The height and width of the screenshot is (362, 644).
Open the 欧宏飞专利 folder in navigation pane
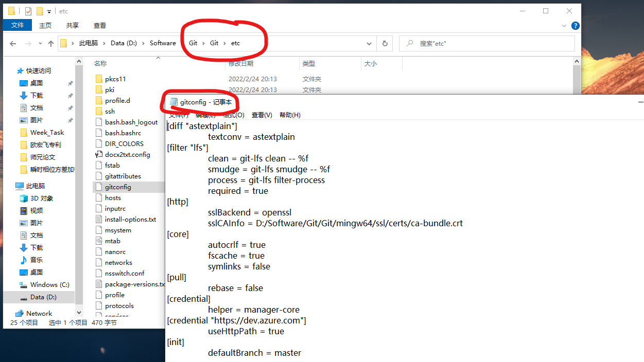45,145
